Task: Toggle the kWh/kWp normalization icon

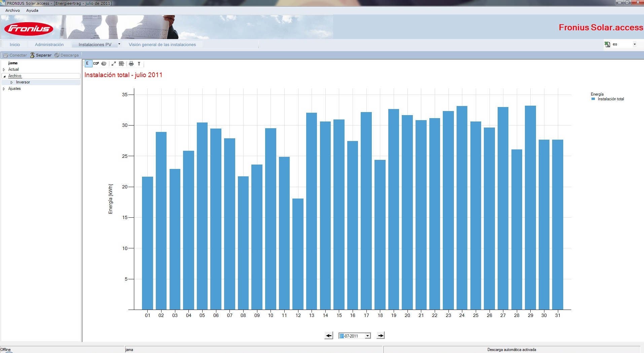Action: 121,64
